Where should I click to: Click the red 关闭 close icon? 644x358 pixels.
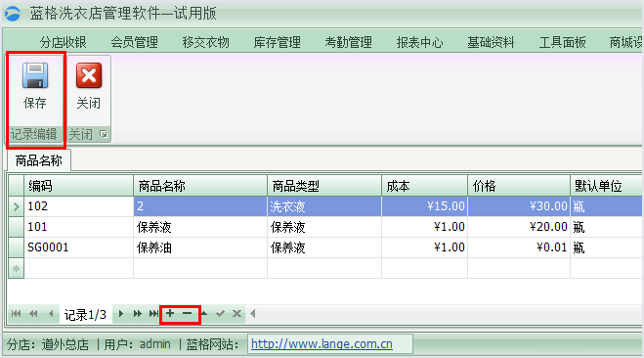[x=89, y=75]
